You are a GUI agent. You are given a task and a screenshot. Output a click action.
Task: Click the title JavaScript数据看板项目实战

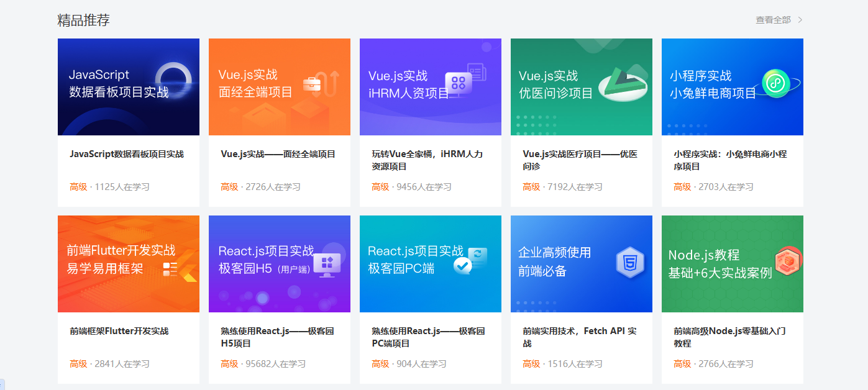click(x=127, y=154)
